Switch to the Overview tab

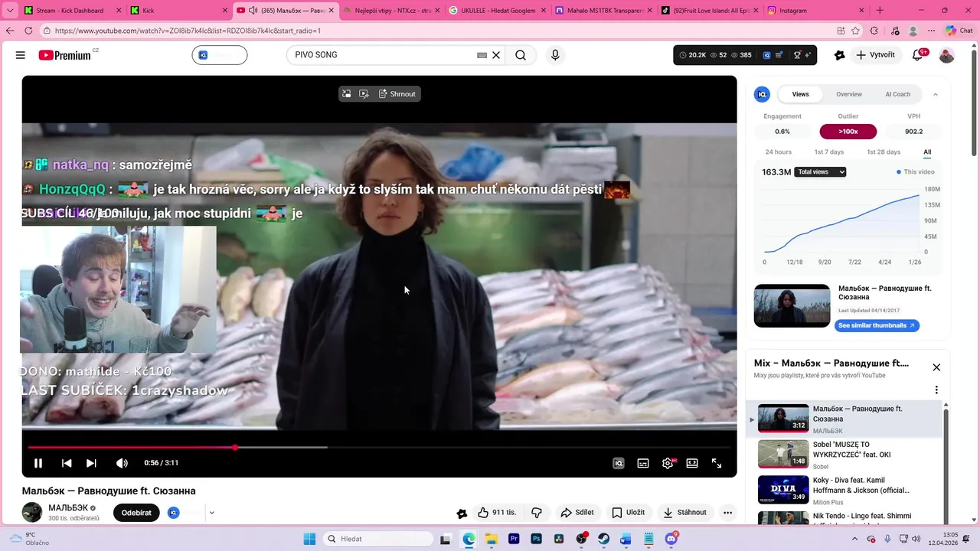coord(849,94)
